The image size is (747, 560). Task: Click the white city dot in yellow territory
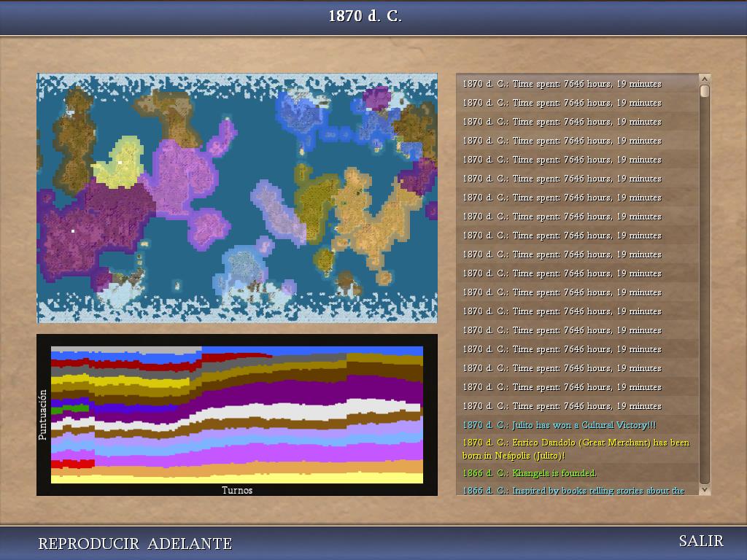point(120,162)
